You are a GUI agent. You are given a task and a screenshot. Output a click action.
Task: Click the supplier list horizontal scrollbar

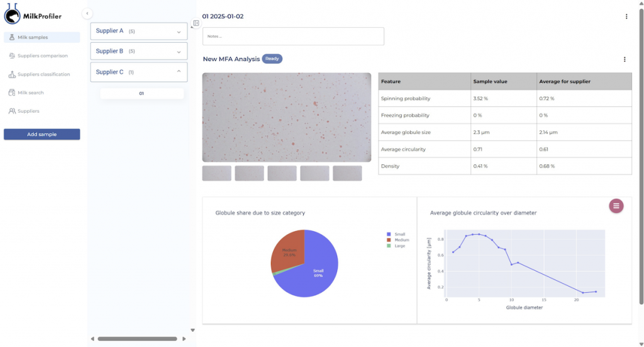(x=137, y=339)
